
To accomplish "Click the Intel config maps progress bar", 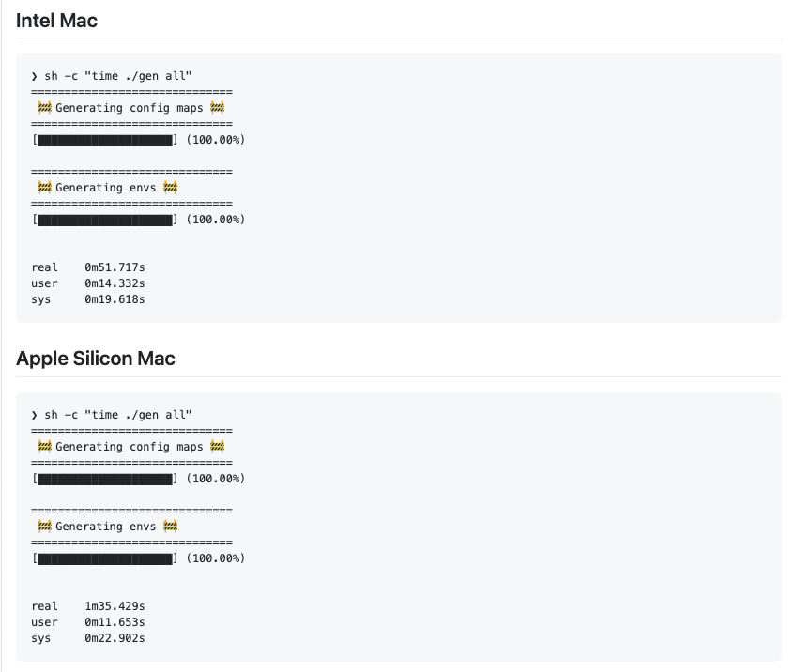I will tap(105, 140).
